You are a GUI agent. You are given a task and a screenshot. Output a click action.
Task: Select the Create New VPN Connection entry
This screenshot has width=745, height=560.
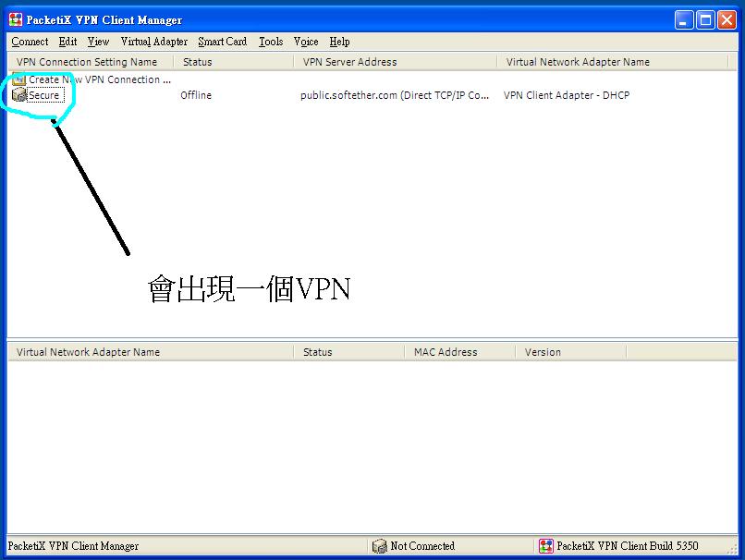(x=100, y=79)
